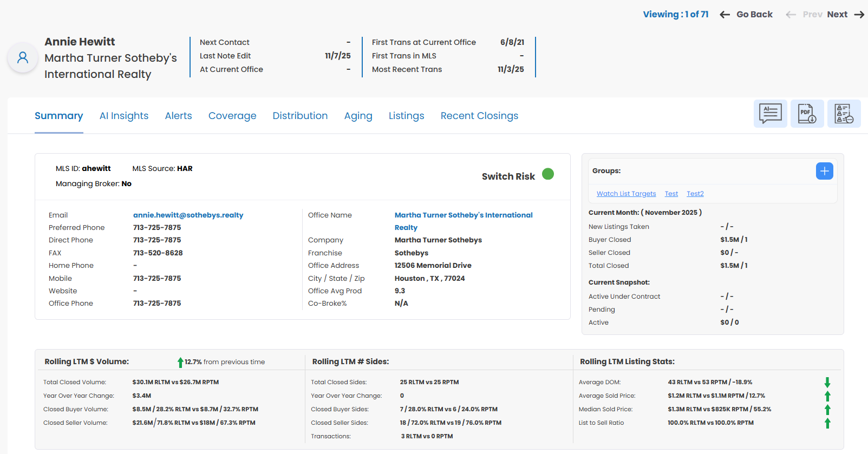Open the Martha Turner Sotheby's International Realty office link

pos(464,221)
